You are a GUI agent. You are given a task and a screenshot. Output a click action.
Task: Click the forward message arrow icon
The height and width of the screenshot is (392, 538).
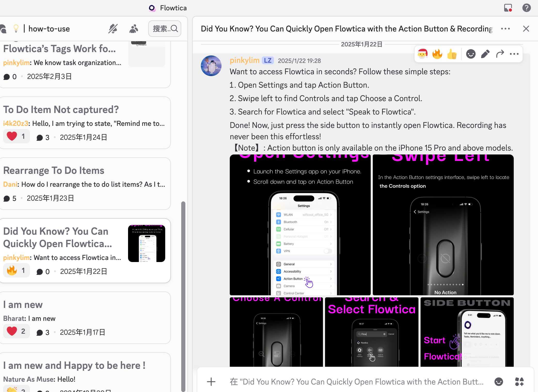(500, 54)
